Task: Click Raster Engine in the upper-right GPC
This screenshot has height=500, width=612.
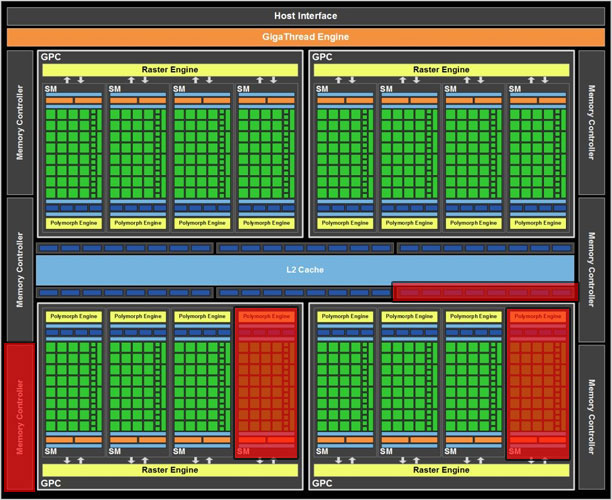Action: coord(441,70)
